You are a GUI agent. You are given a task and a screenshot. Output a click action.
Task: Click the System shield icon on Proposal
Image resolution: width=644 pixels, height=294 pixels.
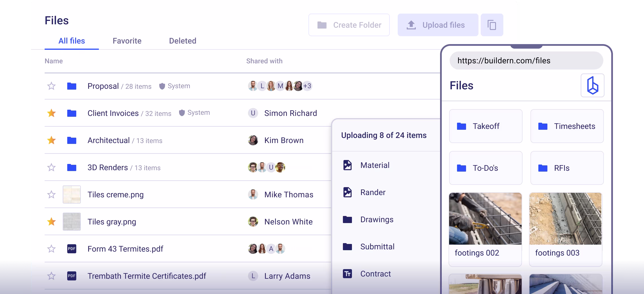pos(162,86)
